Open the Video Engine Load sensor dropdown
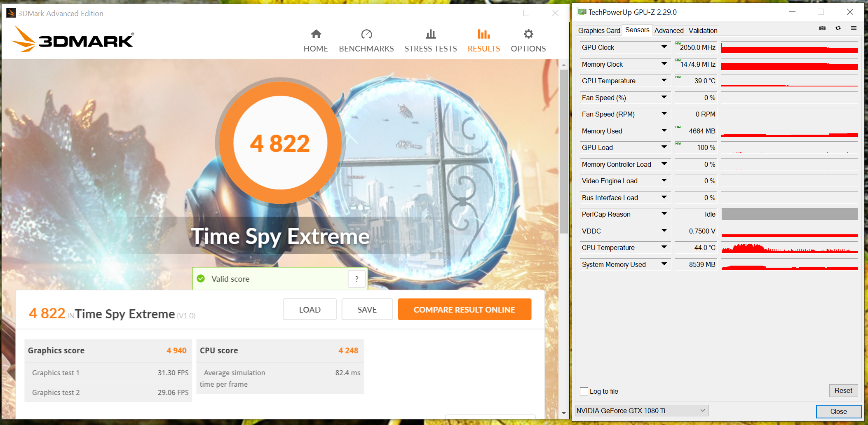 664,181
